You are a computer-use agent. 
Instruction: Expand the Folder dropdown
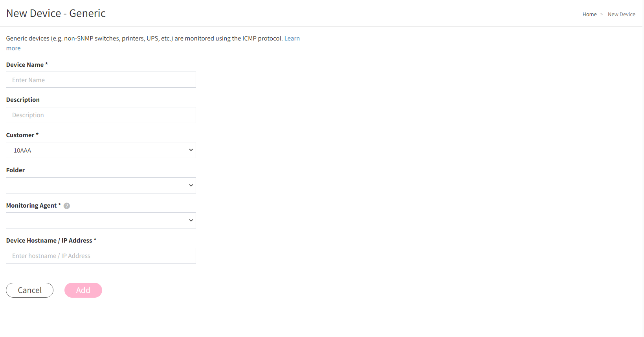[x=101, y=185]
